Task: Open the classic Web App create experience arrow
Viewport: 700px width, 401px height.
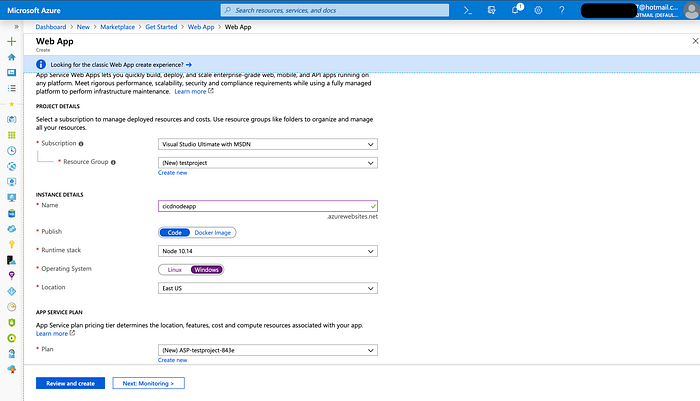Action: point(189,65)
